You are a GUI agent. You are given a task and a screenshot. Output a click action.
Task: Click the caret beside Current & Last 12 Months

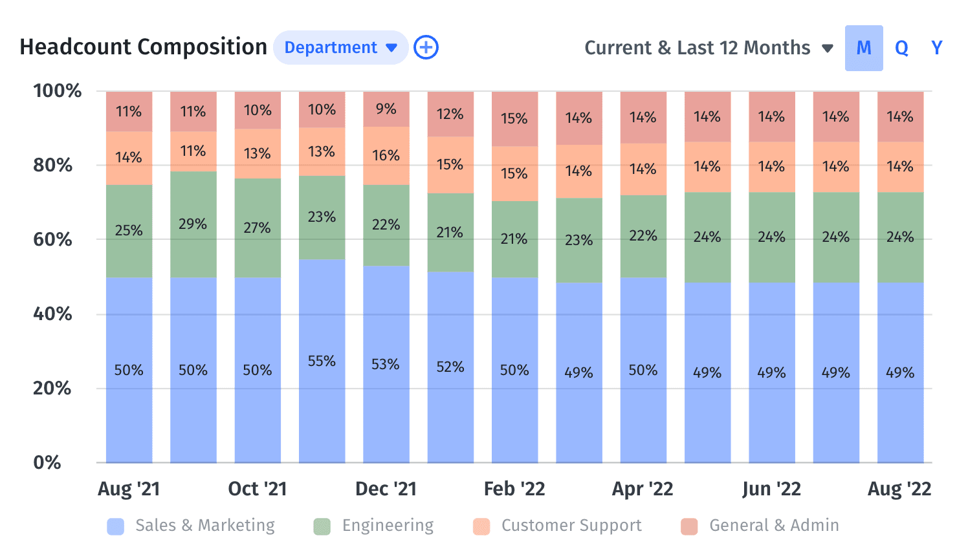[x=827, y=48]
